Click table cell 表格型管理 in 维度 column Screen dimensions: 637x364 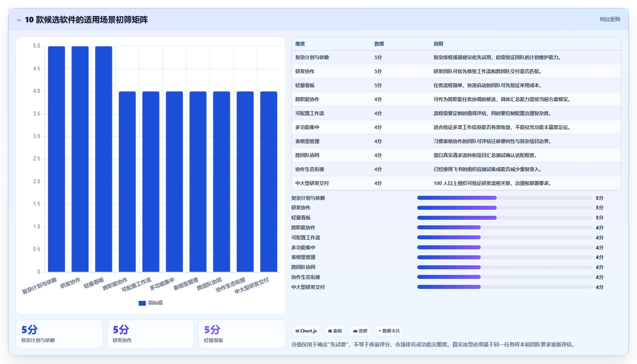point(307,141)
